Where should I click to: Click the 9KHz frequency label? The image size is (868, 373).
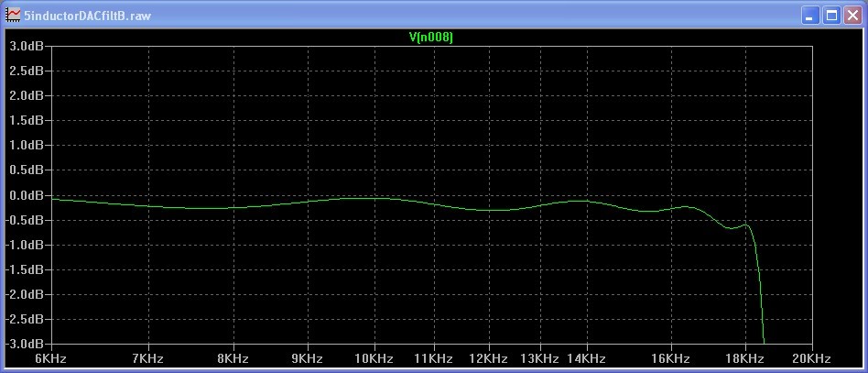[308, 358]
